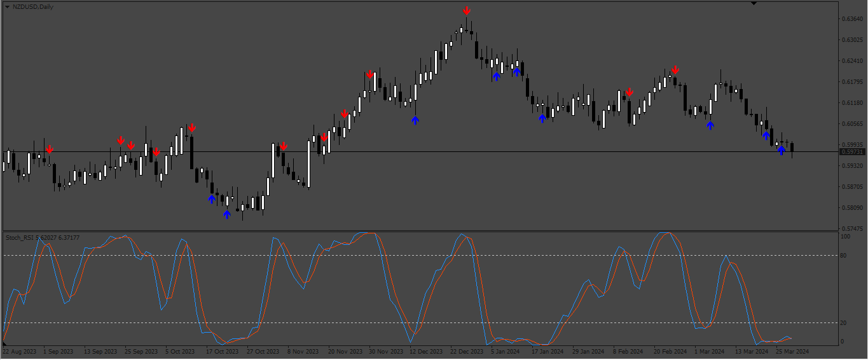868x360 pixels.
Task: Click the 17 Oct 2023 date label
Action: [x=222, y=351]
